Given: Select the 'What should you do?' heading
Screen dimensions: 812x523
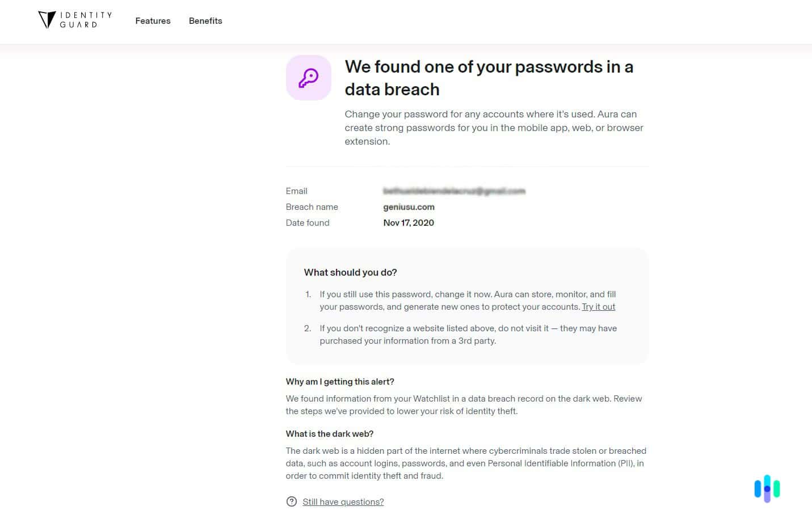Looking at the screenshot, I should (350, 272).
